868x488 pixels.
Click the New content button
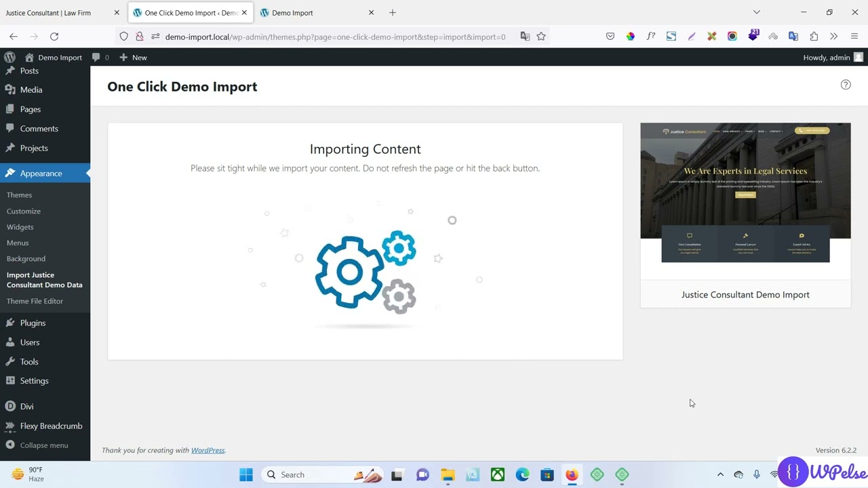[133, 58]
